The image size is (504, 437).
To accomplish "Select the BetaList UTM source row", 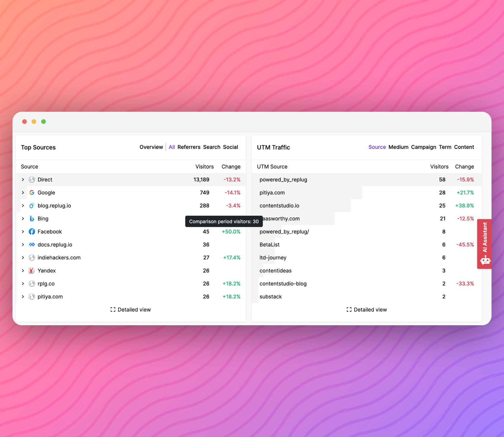I will pos(367,245).
